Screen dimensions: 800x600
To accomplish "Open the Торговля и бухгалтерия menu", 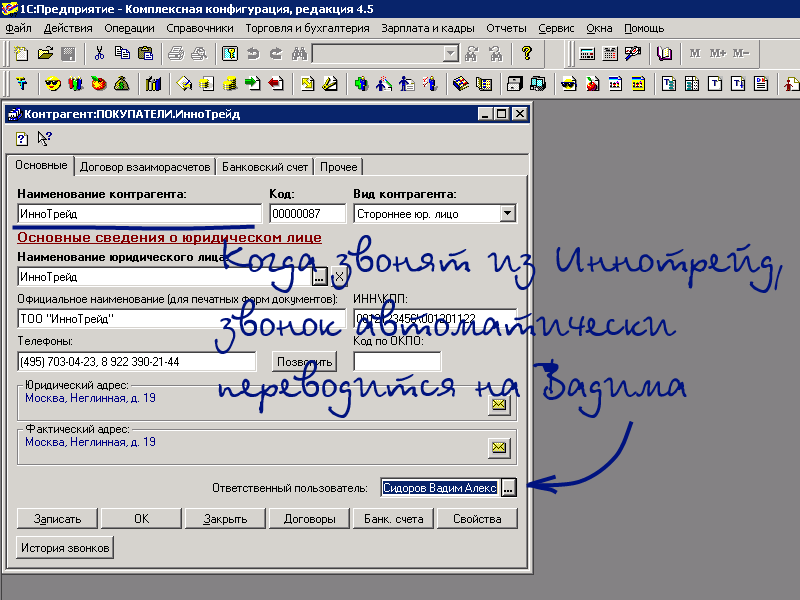I will tap(307, 28).
